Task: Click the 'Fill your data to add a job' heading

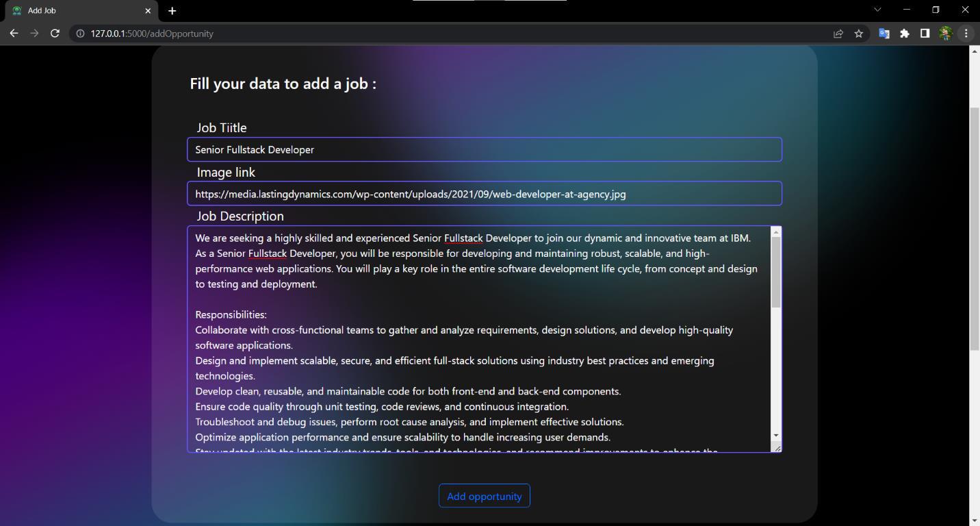Action: click(x=283, y=84)
